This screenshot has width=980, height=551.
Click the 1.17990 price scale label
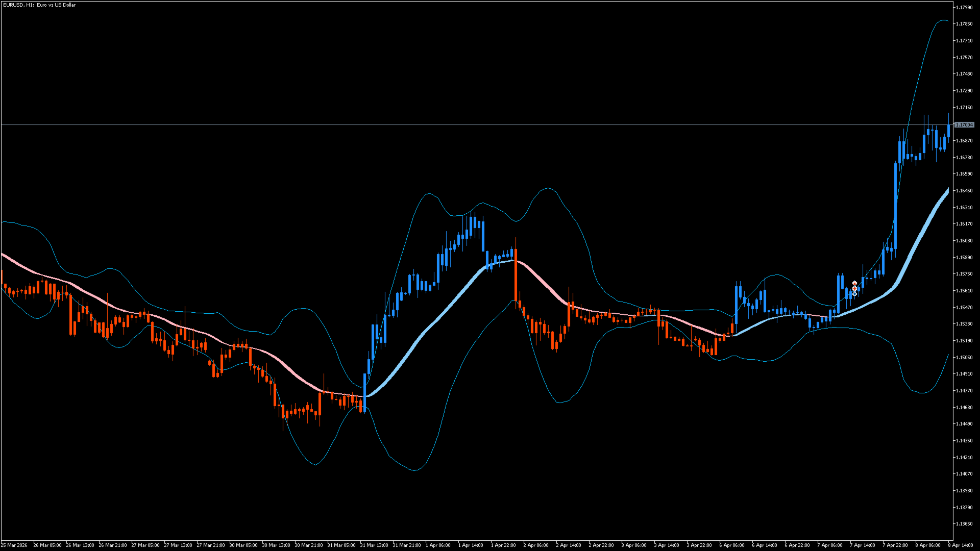click(964, 8)
